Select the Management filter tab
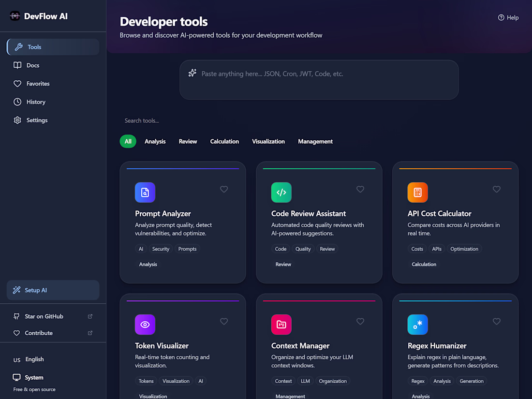 pyautogui.click(x=315, y=142)
